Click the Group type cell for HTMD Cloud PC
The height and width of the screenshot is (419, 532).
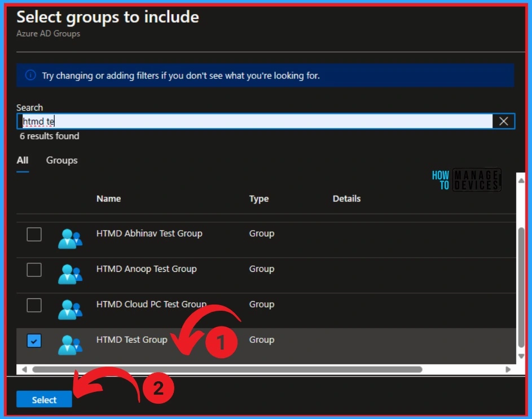262,304
